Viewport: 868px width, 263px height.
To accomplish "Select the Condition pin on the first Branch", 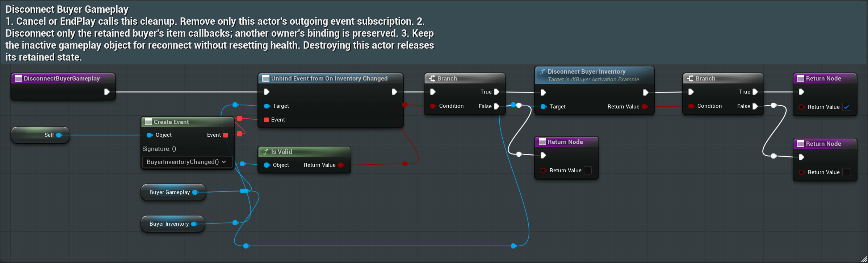I will pyautogui.click(x=433, y=106).
